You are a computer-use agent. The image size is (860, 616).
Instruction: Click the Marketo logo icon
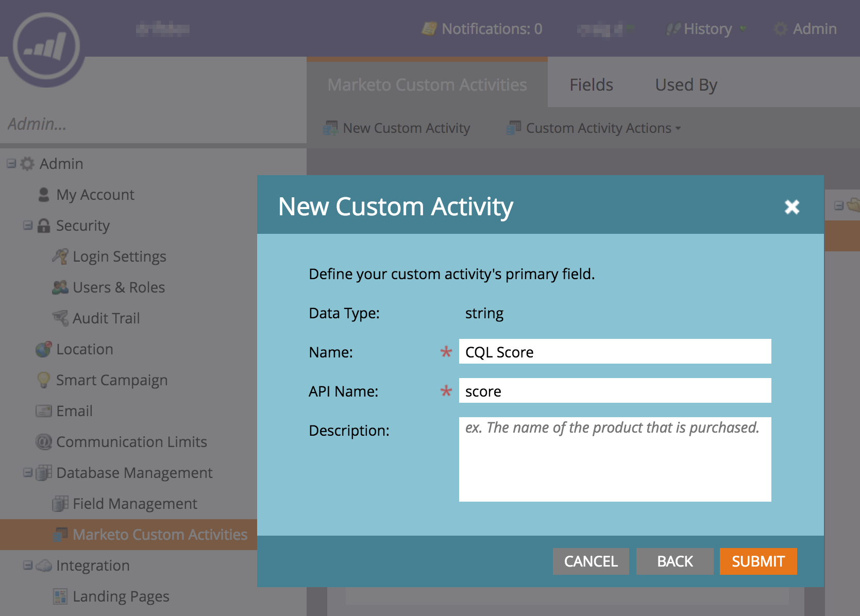46,46
